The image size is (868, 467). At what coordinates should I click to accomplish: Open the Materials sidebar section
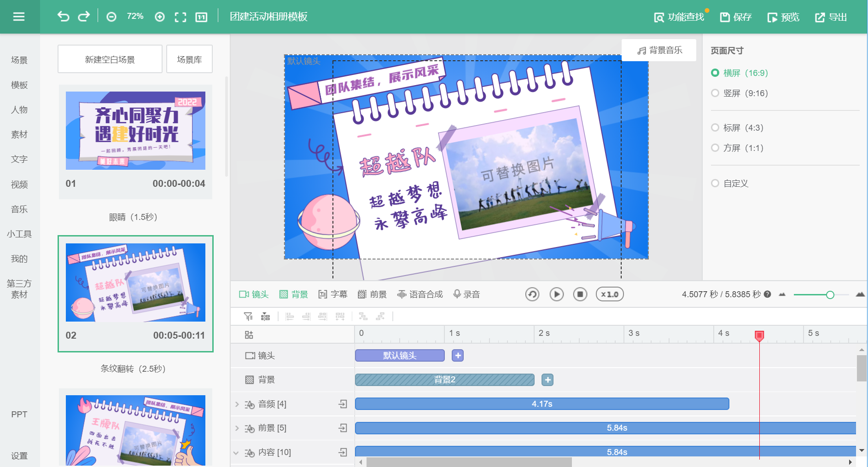pos(19,135)
